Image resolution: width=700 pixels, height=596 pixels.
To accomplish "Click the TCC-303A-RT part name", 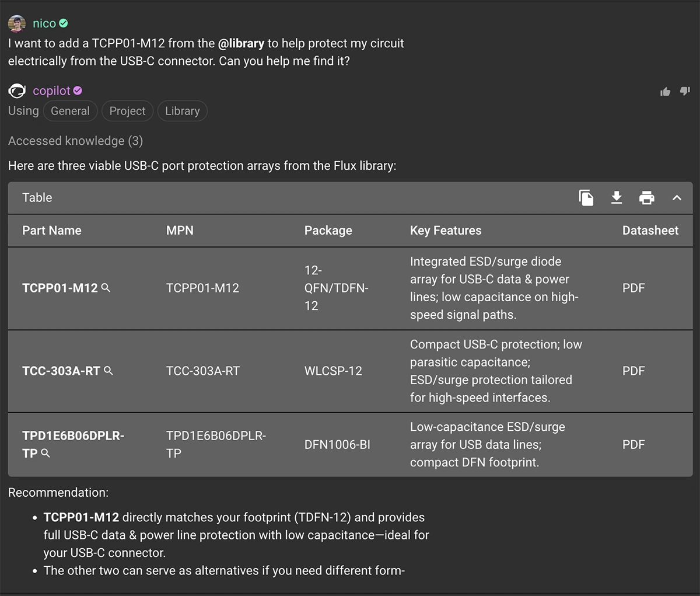I will [61, 371].
